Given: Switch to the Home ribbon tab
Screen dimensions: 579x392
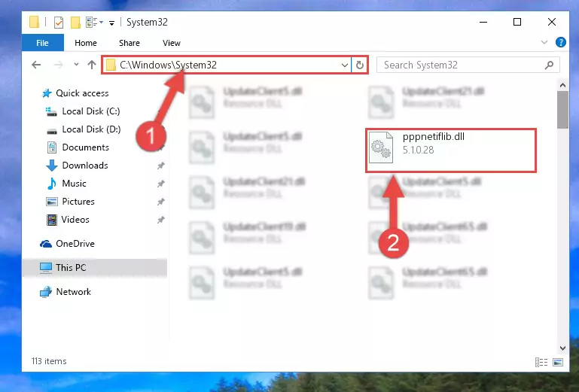Looking at the screenshot, I should tap(86, 43).
